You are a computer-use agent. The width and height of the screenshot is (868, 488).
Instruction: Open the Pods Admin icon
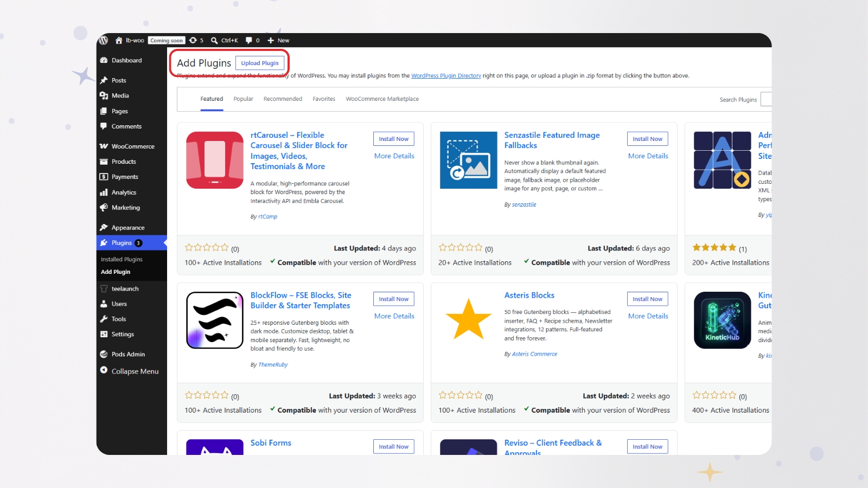click(104, 354)
